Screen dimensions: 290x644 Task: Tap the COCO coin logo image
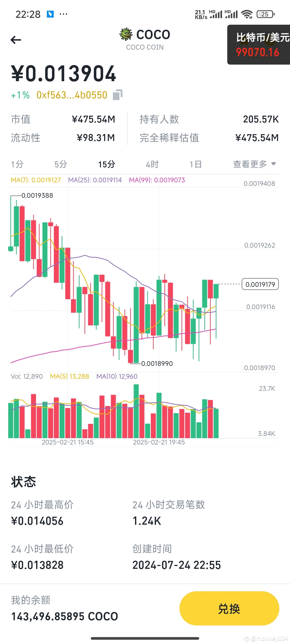coord(126,34)
